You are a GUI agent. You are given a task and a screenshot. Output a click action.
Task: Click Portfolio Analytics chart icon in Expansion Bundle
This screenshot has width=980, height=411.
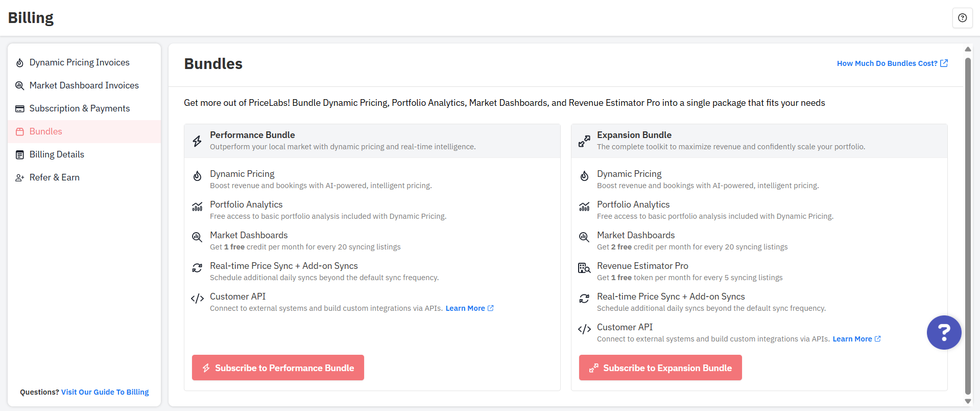[x=584, y=207]
